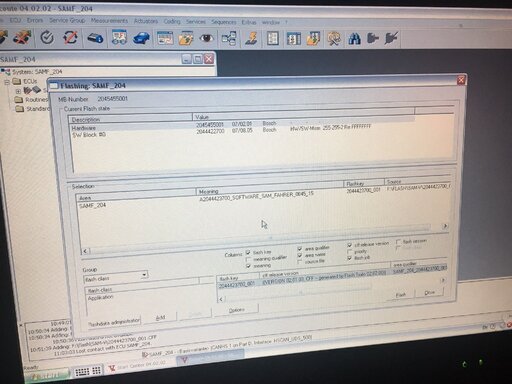Click the Flash button

pyautogui.click(x=400, y=295)
